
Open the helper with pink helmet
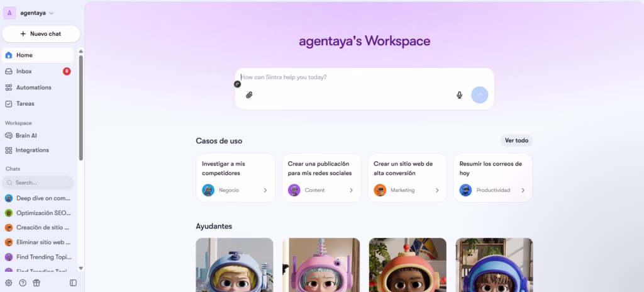pos(321,265)
